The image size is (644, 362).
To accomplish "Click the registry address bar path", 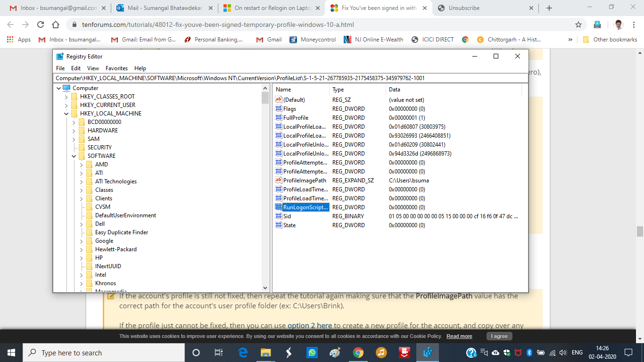I will (x=291, y=78).
